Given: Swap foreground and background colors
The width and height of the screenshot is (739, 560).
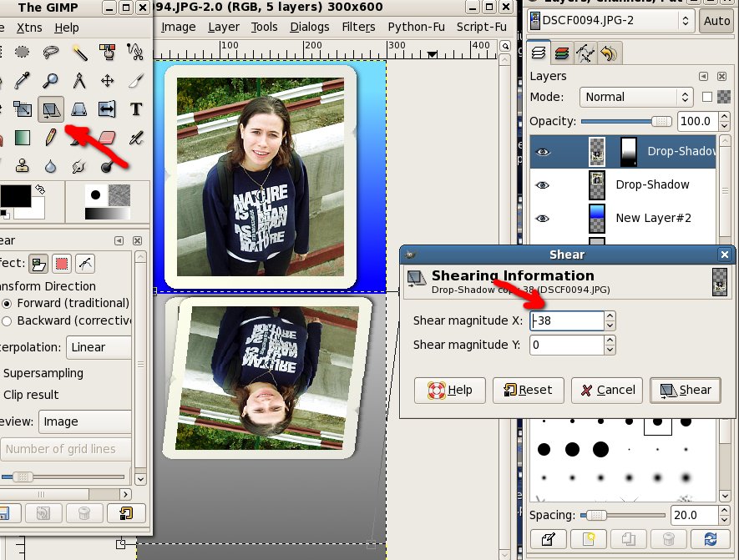Looking at the screenshot, I should [x=40, y=189].
